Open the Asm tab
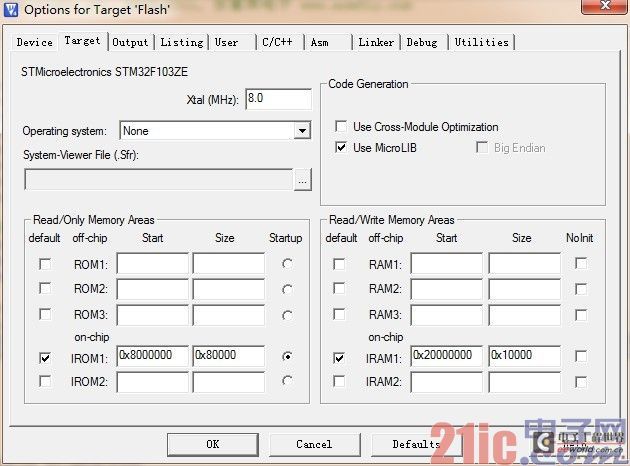 click(328, 42)
